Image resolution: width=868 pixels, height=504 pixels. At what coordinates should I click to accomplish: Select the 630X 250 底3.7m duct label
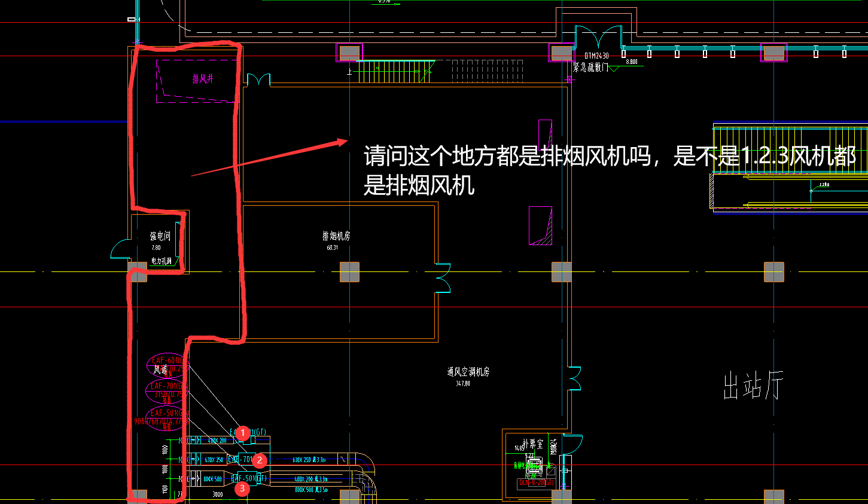click(309, 460)
